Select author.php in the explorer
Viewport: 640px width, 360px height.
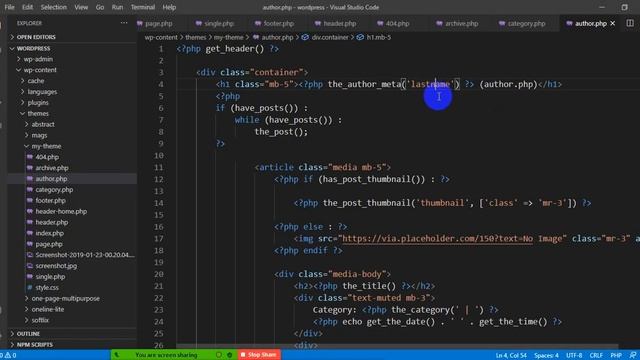coord(51,179)
